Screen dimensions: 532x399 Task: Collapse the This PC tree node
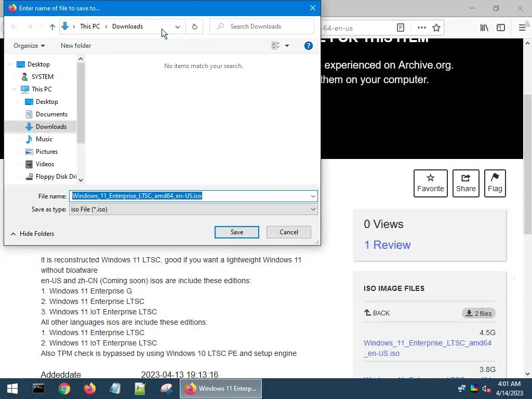(x=14, y=89)
